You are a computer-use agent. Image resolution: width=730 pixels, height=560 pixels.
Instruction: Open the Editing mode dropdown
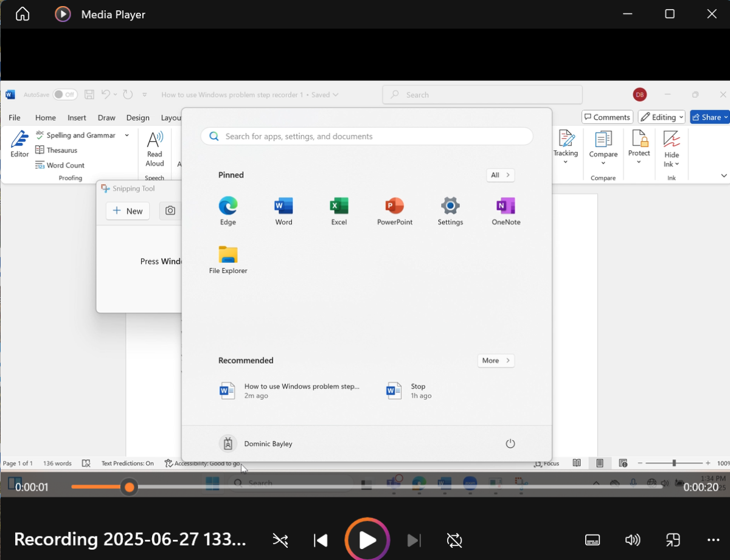[661, 117]
